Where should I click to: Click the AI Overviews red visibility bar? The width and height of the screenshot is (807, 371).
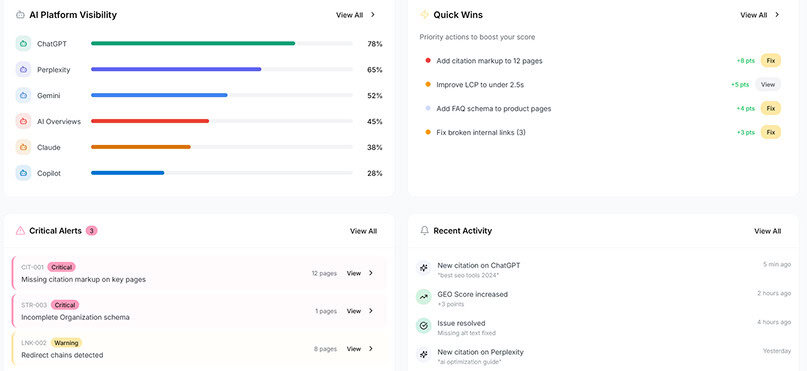click(x=150, y=121)
